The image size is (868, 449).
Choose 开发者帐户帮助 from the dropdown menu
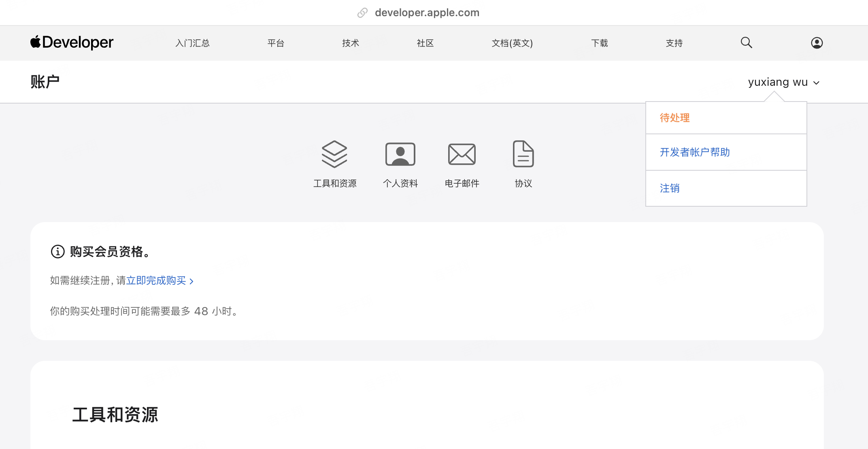(694, 152)
